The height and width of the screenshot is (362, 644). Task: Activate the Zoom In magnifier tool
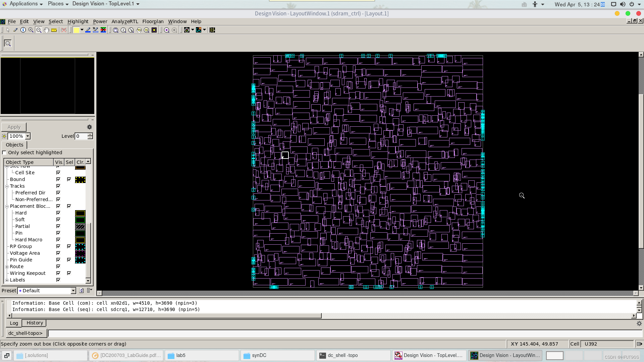[31, 30]
